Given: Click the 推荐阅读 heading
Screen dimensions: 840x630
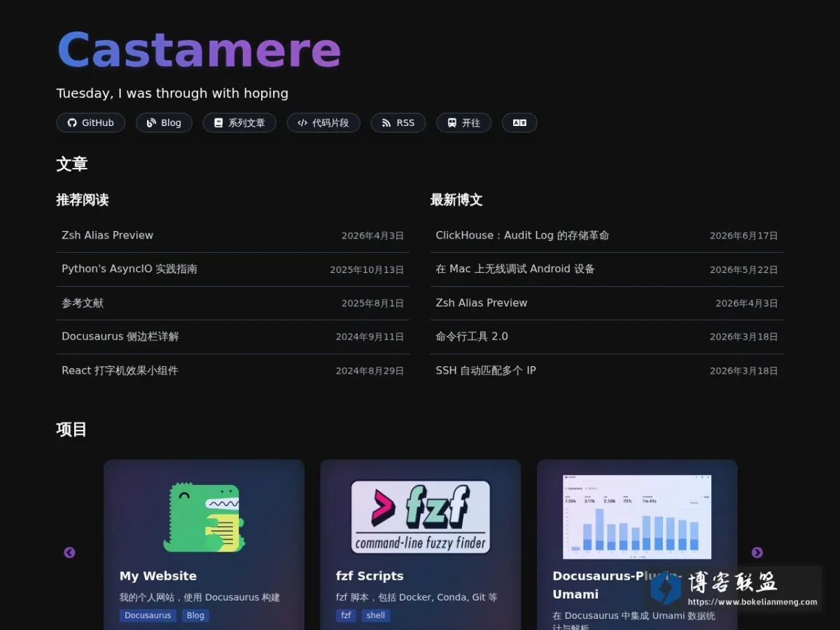Looking at the screenshot, I should [83, 199].
